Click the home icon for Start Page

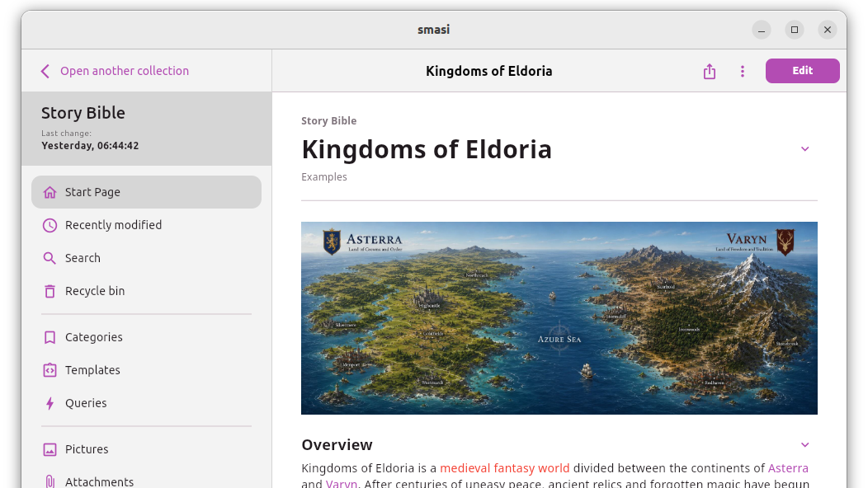50,192
